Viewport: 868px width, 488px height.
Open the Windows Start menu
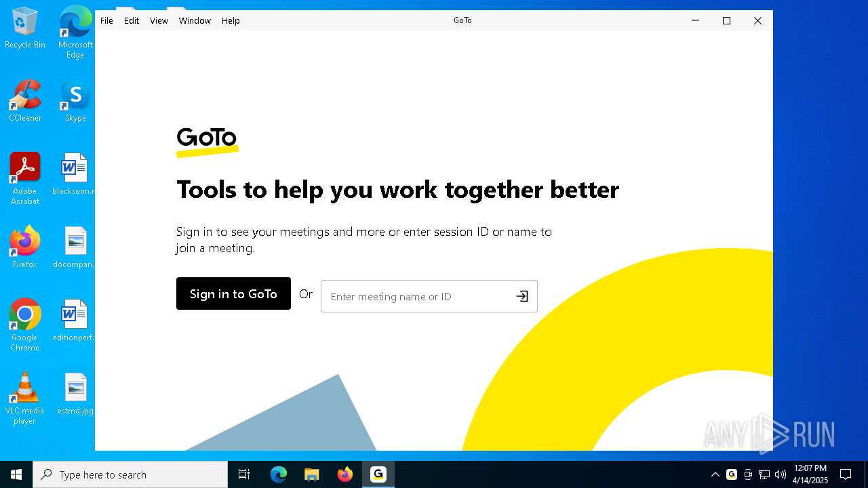coord(16,474)
